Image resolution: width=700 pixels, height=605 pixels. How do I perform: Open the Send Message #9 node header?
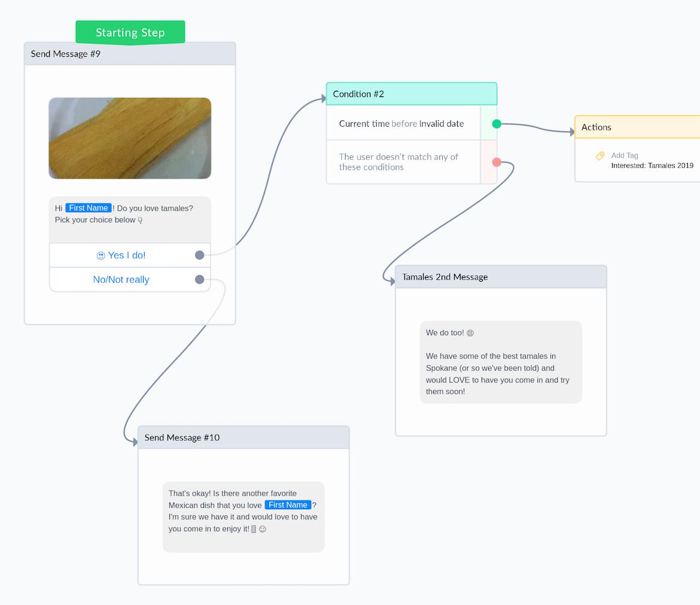[130, 54]
